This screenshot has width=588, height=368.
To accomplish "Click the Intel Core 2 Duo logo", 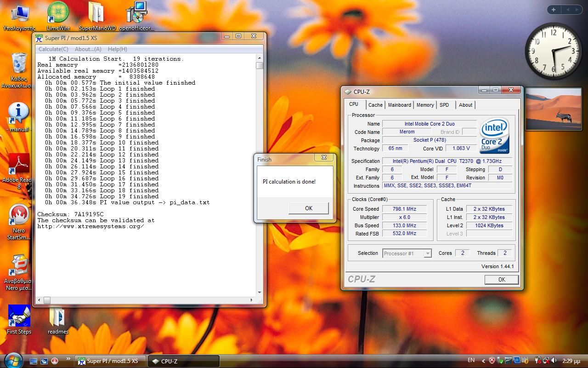I will click(495, 136).
